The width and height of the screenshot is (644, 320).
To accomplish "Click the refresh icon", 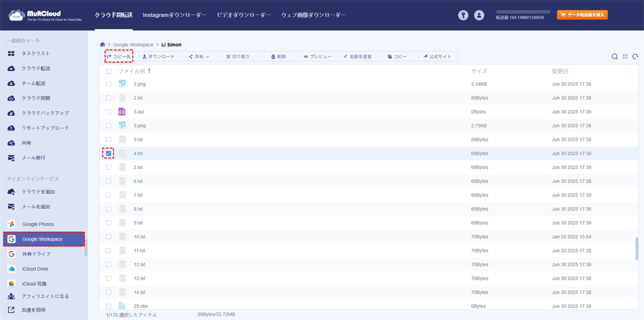I will tap(635, 56).
